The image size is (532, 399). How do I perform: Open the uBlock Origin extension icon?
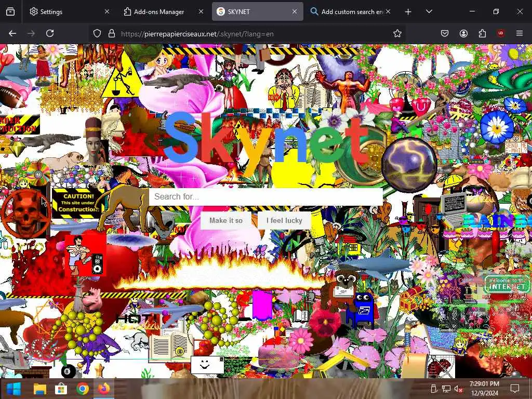(x=501, y=33)
